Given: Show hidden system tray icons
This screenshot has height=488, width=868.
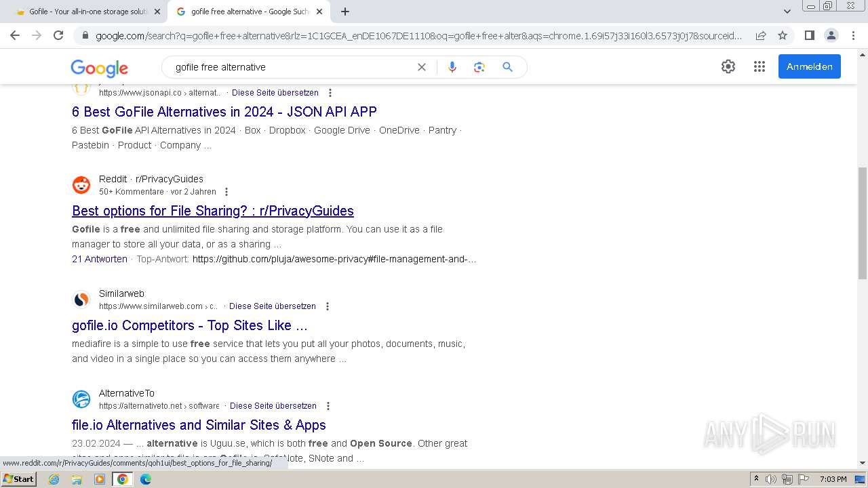Looking at the screenshot, I should point(756,479).
